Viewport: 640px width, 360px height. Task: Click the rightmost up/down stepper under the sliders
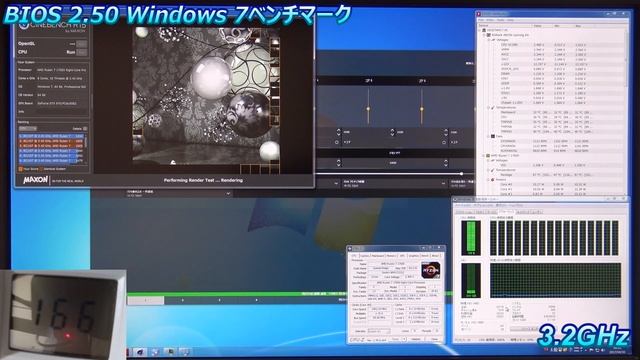tap(445, 132)
